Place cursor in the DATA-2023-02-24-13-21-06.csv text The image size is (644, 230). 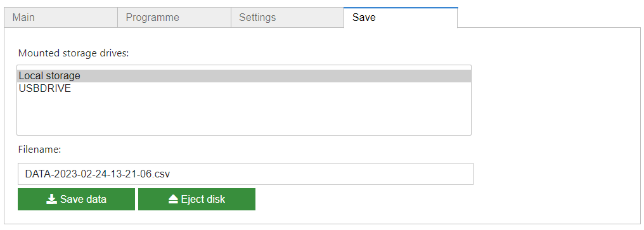pos(98,174)
